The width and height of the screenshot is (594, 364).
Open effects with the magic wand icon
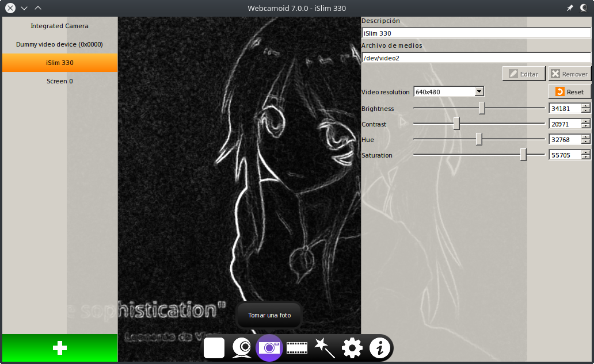coord(324,347)
